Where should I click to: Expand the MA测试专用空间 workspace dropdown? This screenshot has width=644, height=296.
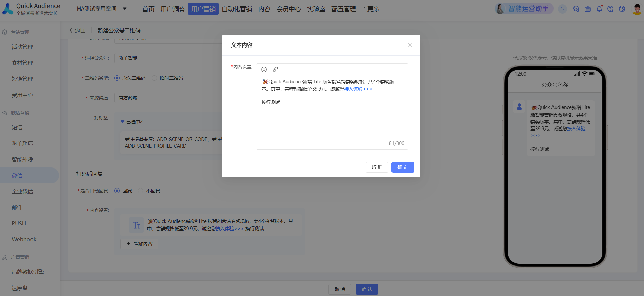[x=102, y=9]
